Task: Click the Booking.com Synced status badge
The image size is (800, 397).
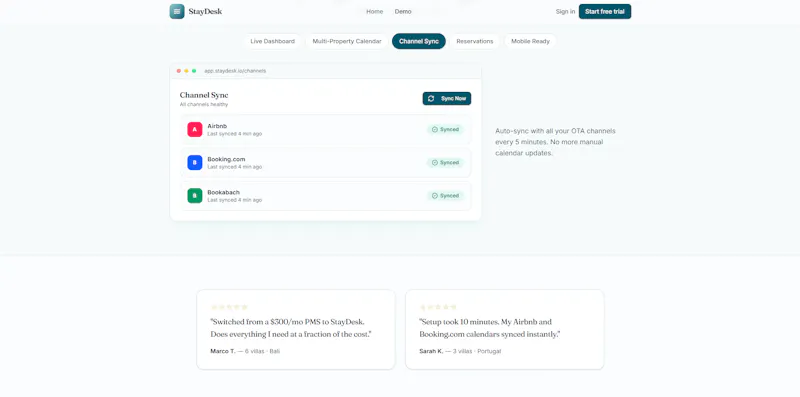Action: click(445, 163)
